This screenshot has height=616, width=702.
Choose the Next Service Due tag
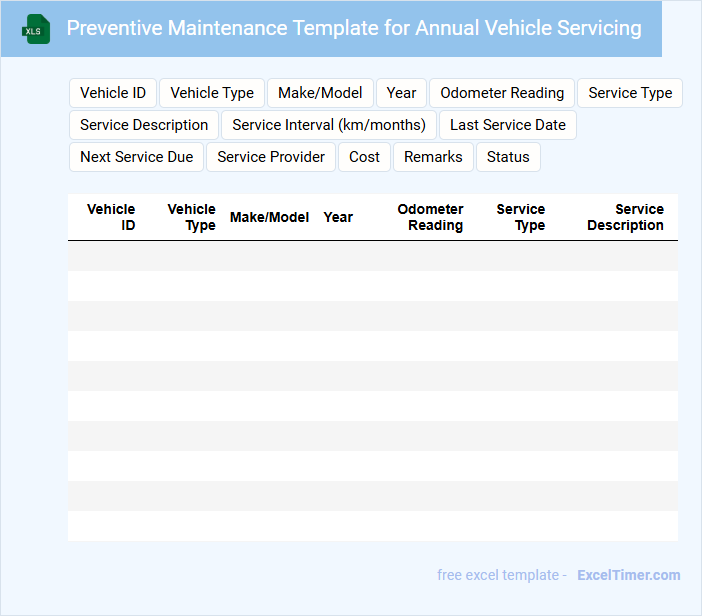pyautogui.click(x=137, y=157)
